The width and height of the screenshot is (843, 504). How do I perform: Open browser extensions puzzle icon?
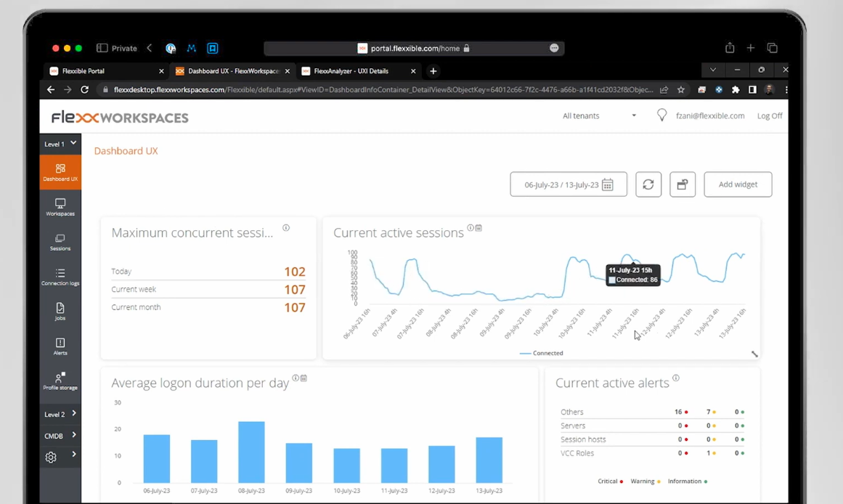point(736,90)
